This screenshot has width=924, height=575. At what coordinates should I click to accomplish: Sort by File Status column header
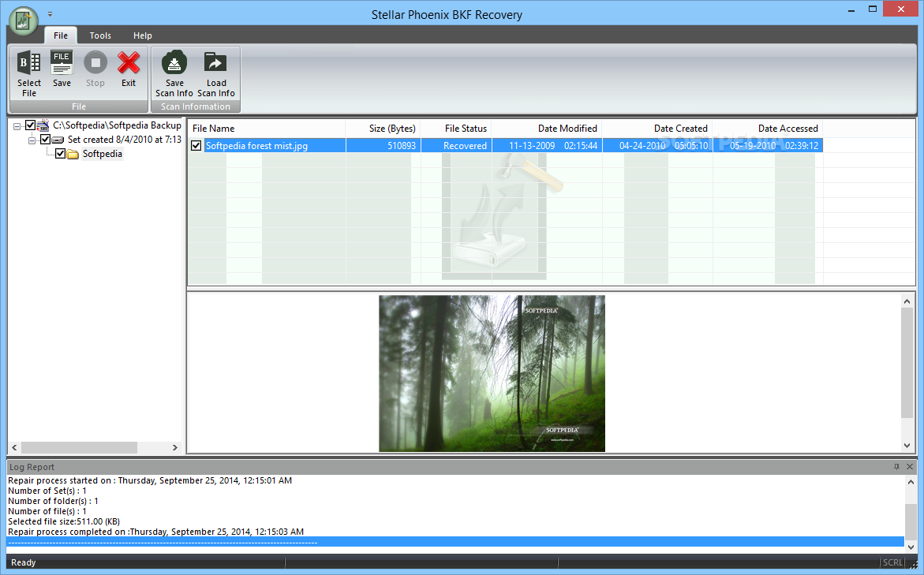coord(456,129)
